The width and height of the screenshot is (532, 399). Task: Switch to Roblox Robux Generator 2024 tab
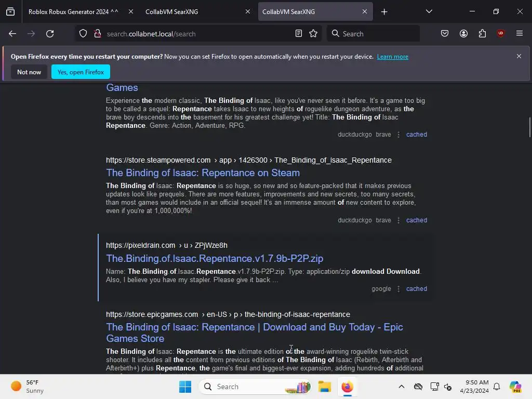click(73, 11)
